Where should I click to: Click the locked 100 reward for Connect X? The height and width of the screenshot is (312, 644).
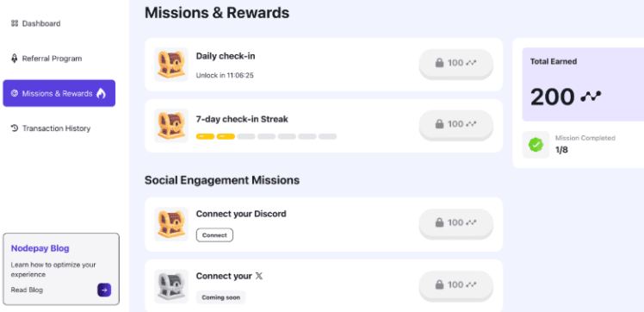click(x=456, y=285)
